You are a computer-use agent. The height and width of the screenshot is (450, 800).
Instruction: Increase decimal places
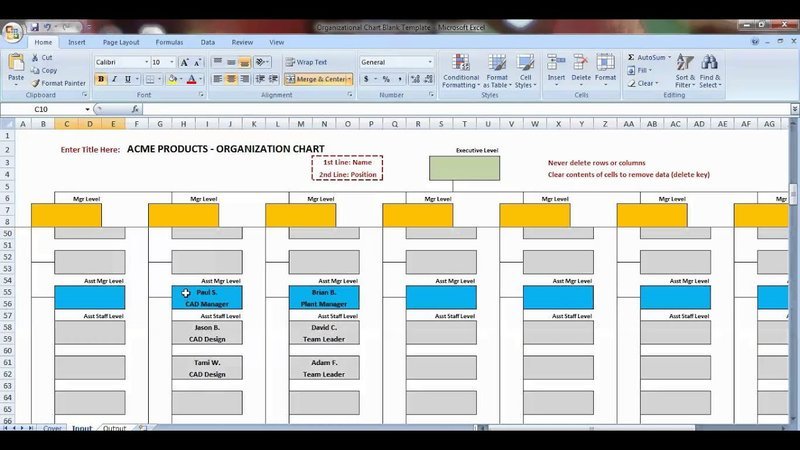pyautogui.click(x=415, y=79)
